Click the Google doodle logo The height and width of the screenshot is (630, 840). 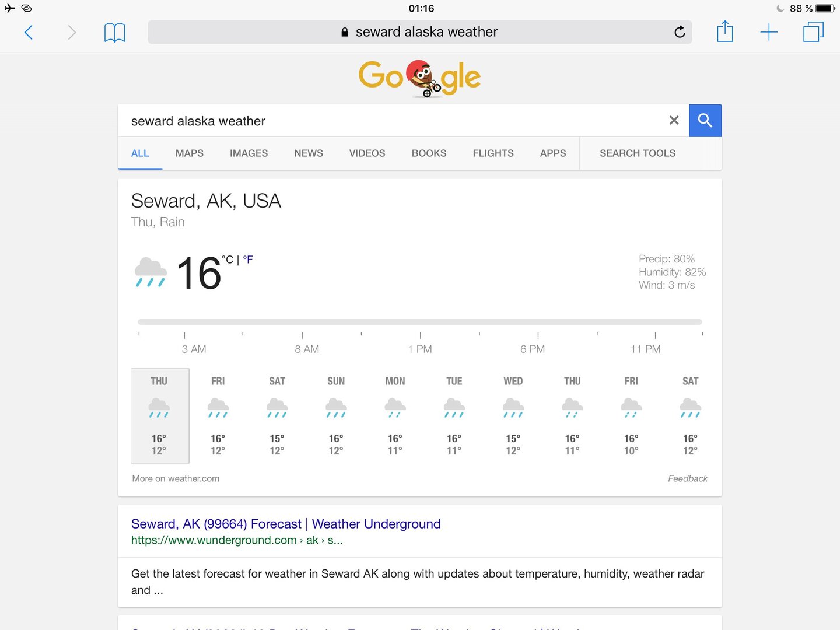420,78
